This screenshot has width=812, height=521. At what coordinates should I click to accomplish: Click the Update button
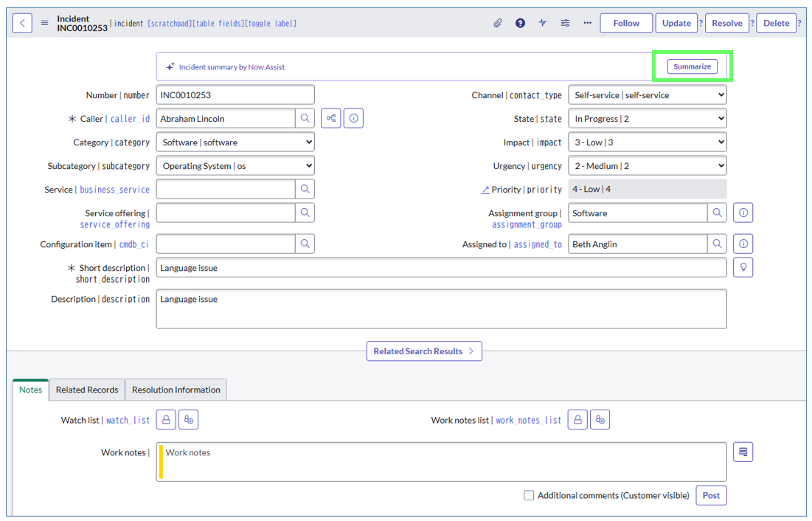pos(676,23)
